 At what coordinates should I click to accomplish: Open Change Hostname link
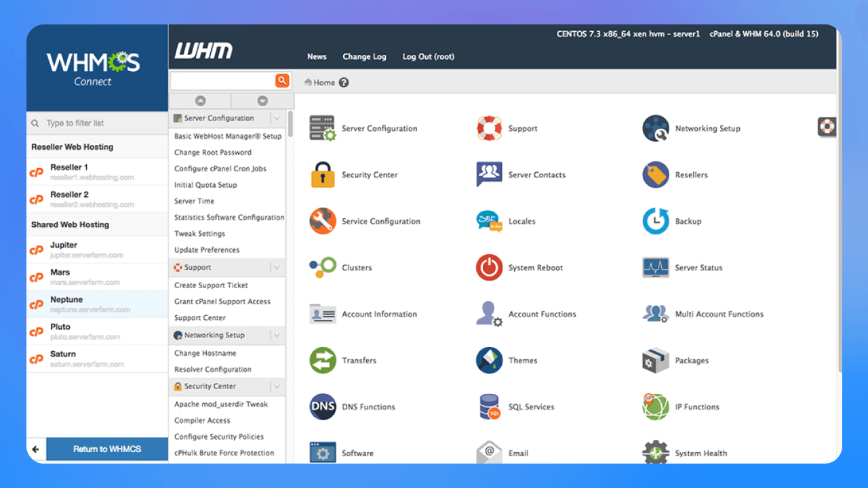coord(205,353)
